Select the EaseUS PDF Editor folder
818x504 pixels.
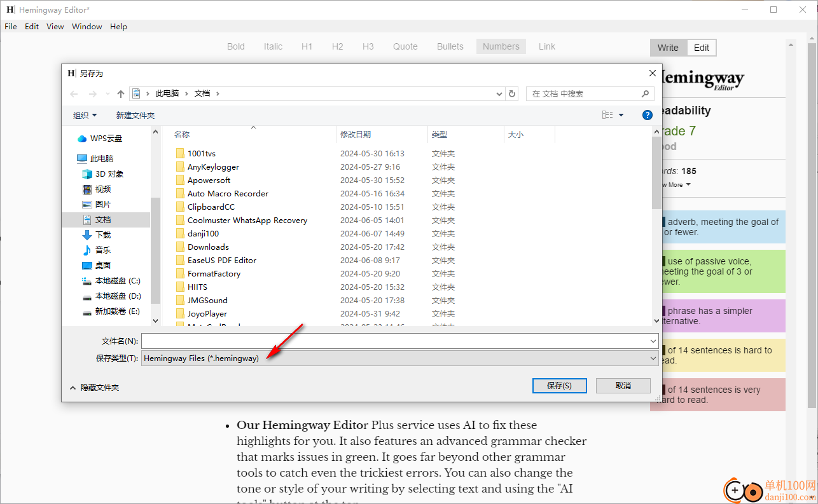221,260
